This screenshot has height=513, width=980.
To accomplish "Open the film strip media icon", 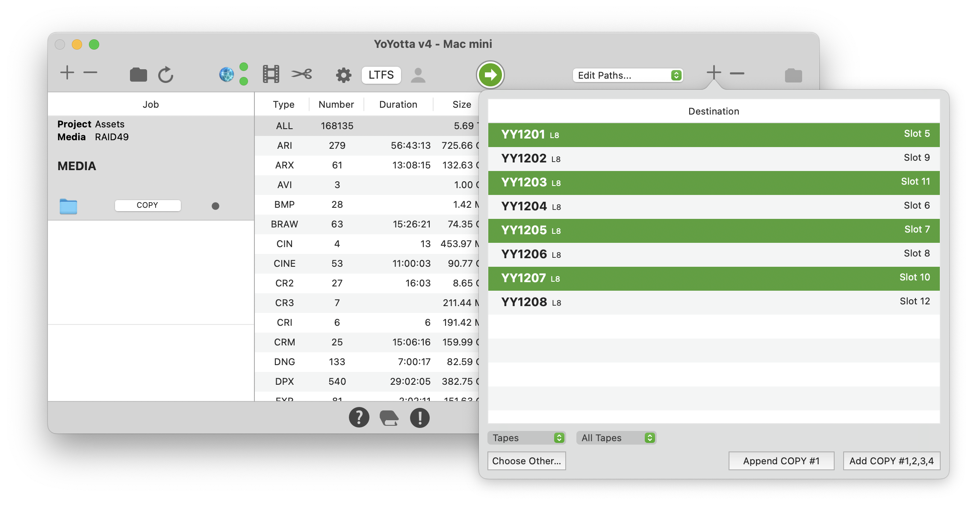I will point(271,74).
